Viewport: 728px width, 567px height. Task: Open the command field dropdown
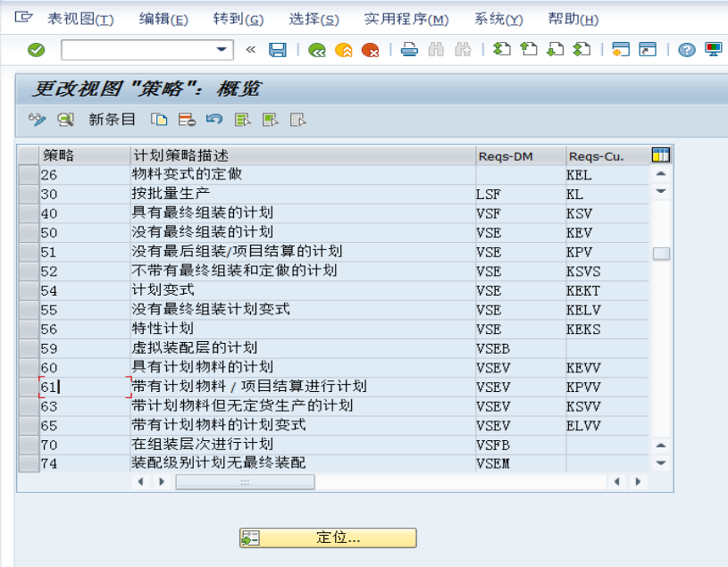(x=220, y=51)
